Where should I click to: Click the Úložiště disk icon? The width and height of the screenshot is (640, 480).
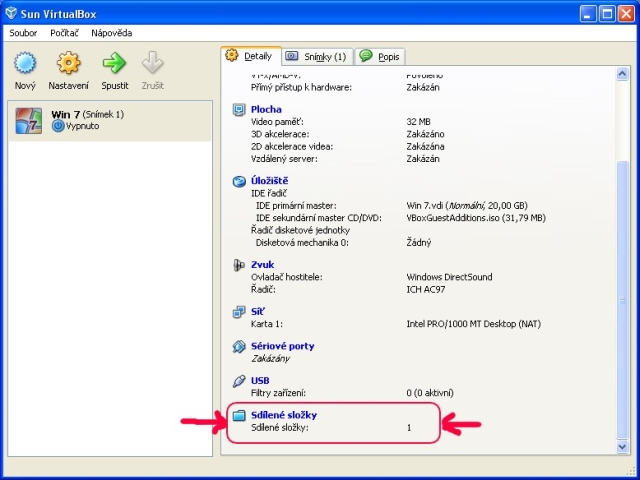[x=239, y=181]
